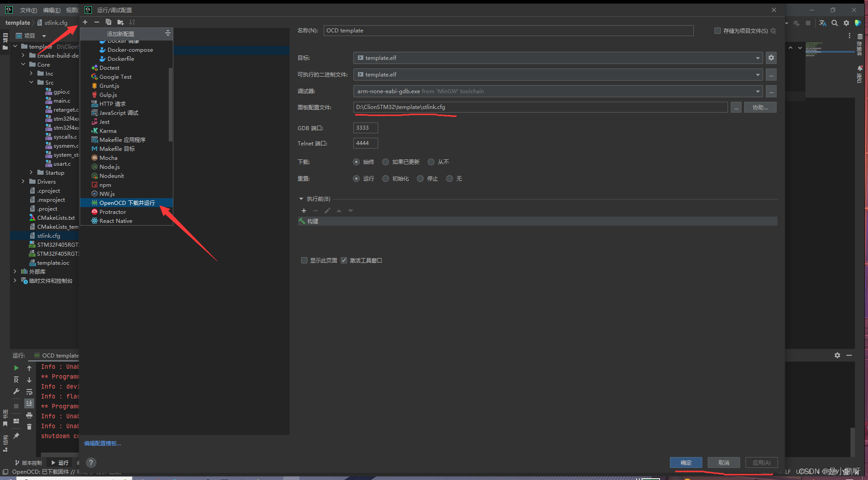Screen dimensions: 868x480
Task: Expand the Drivers folder in project tree
Action: coord(23,181)
